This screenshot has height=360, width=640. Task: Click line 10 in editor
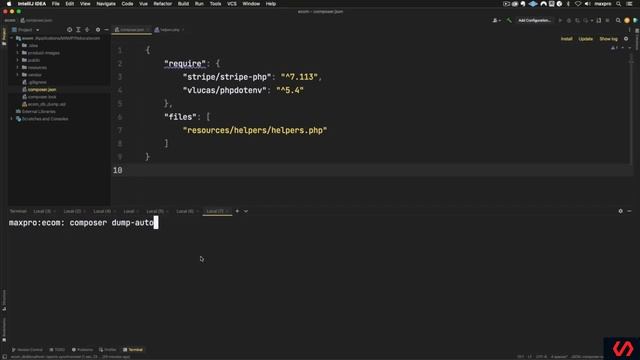click(x=371, y=170)
